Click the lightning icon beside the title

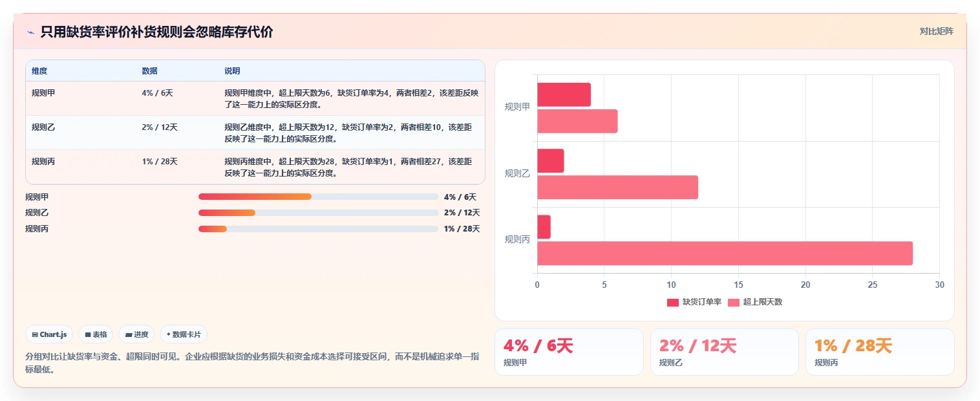[x=30, y=32]
